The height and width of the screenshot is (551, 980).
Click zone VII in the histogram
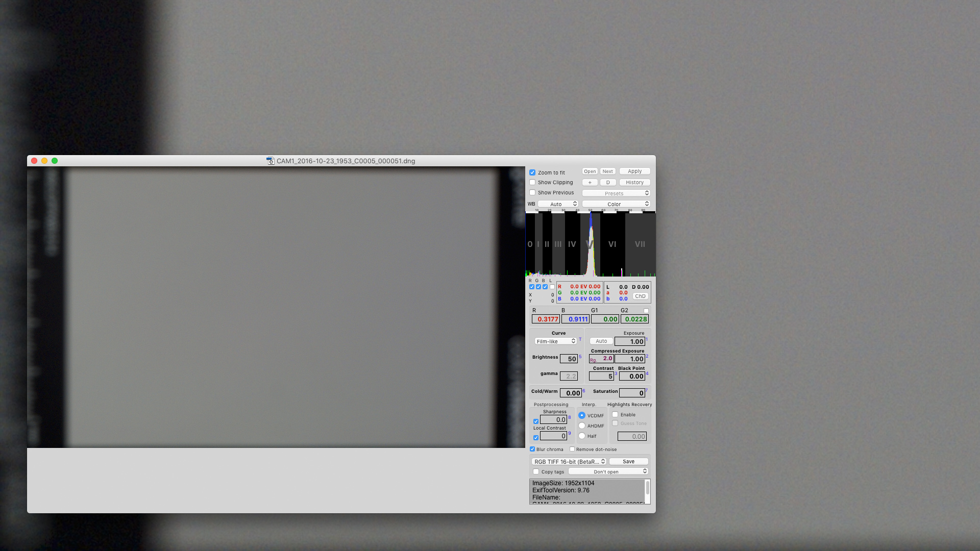640,244
